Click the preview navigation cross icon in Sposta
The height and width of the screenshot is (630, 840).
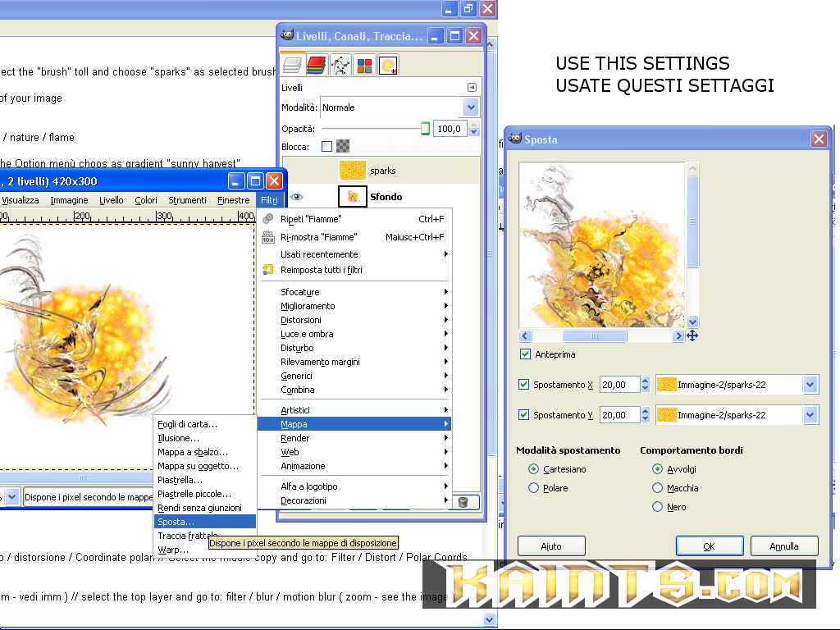pyautogui.click(x=692, y=336)
